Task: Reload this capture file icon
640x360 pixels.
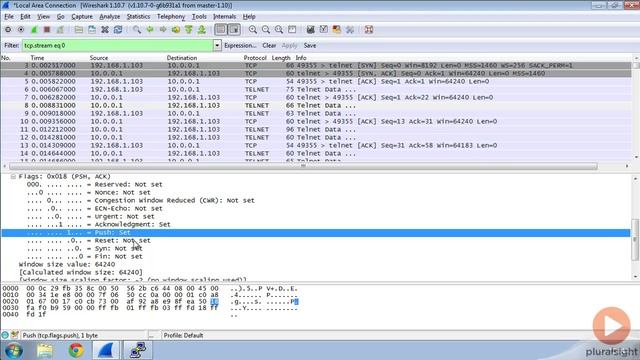Action: 118,29
